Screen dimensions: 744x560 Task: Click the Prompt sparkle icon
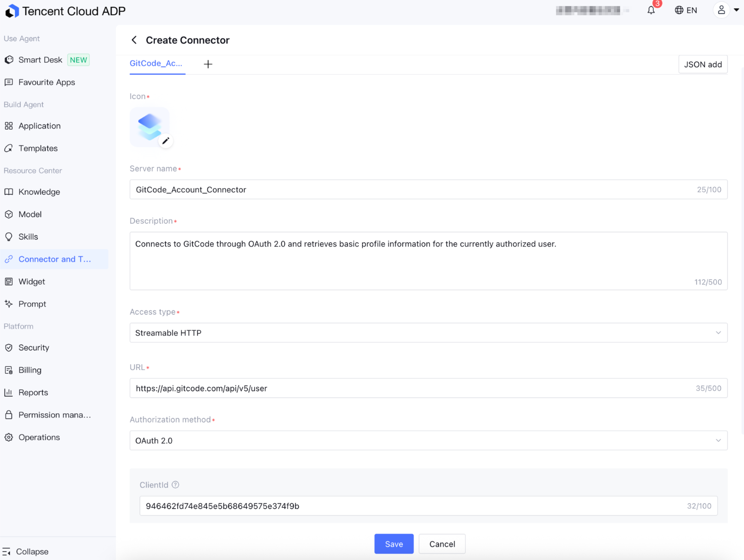pyautogui.click(x=9, y=304)
